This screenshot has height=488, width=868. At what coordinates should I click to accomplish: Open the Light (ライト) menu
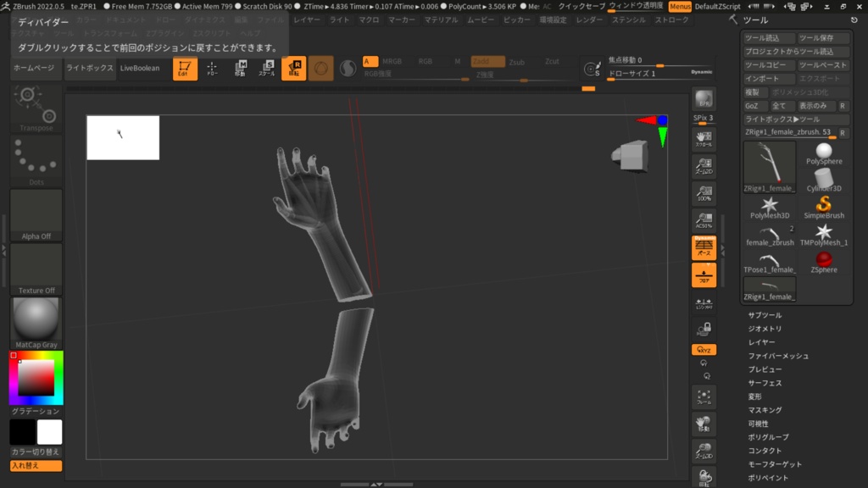(x=339, y=20)
